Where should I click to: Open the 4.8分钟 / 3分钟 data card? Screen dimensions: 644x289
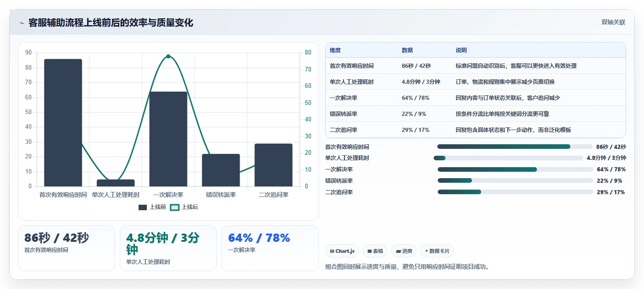(168, 248)
